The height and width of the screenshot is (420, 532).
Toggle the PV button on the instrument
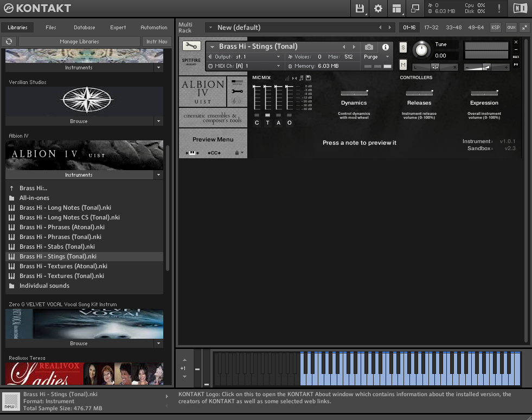pos(516,64)
